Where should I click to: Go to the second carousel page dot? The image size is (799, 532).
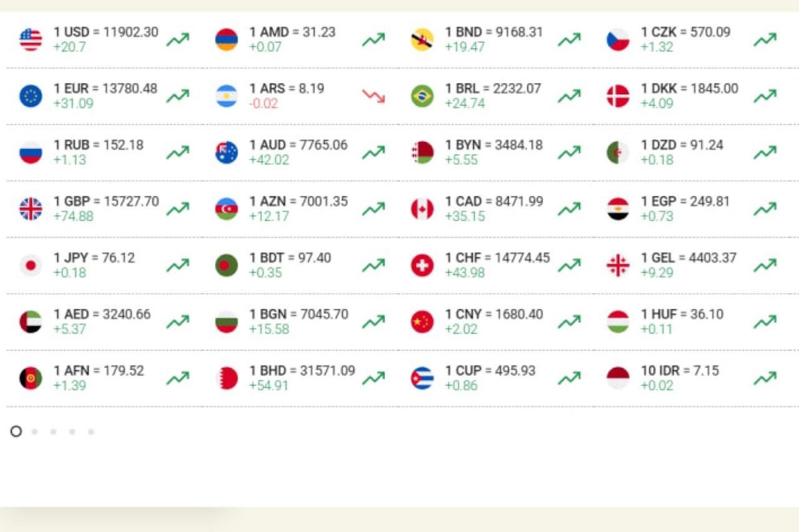coord(35,432)
